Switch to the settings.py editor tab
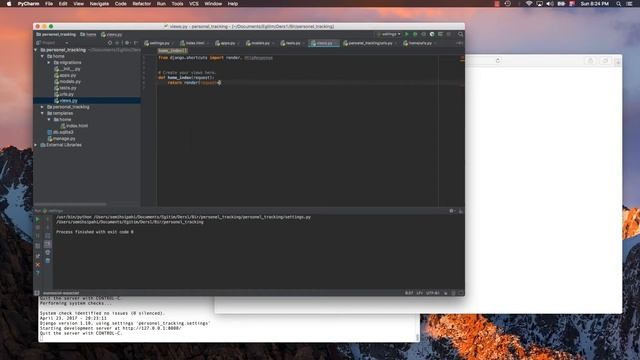 [x=159, y=43]
